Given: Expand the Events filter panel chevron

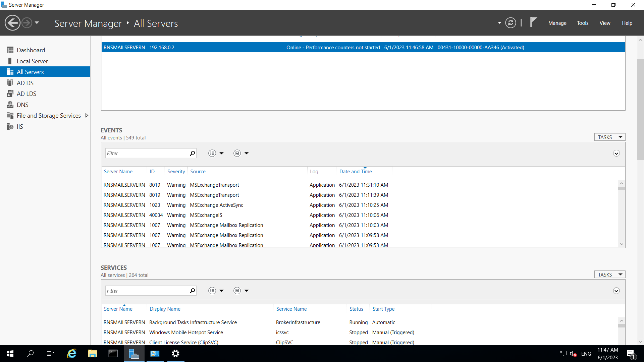Looking at the screenshot, I should pyautogui.click(x=616, y=153).
